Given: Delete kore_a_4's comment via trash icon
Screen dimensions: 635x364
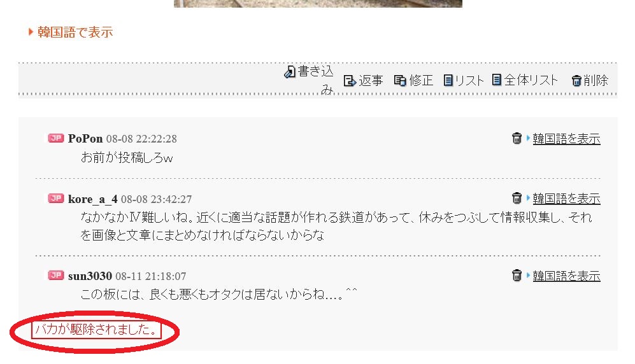Looking at the screenshot, I should coord(517,198).
